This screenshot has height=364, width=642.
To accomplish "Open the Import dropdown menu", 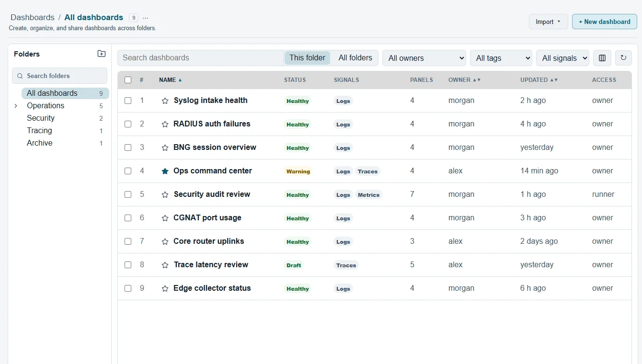I will [x=548, y=22].
